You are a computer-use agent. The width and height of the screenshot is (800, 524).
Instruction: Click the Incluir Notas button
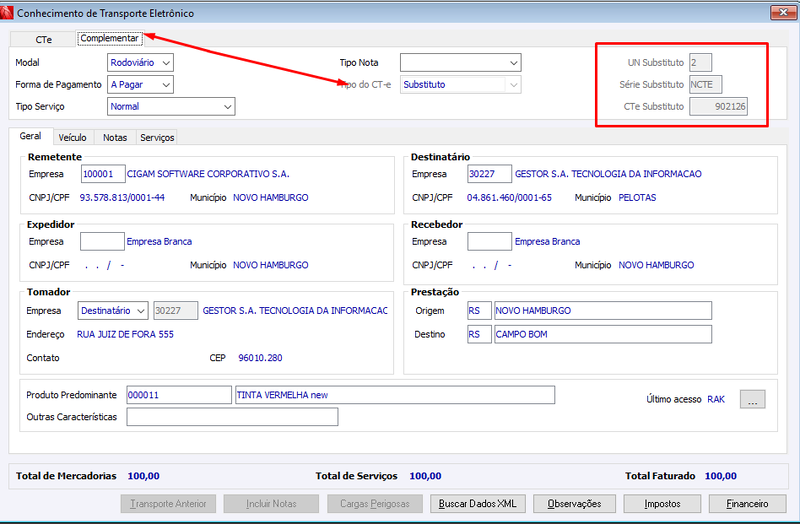click(x=271, y=504)
